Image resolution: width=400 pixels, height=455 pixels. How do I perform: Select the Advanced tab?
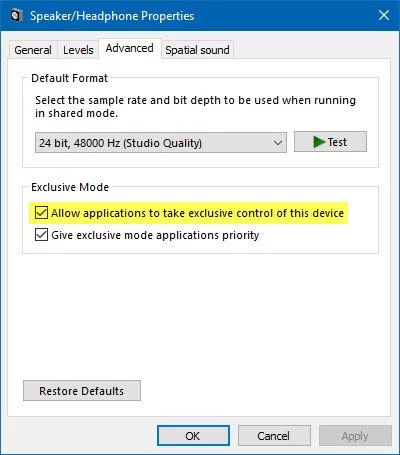pos(130,48)
